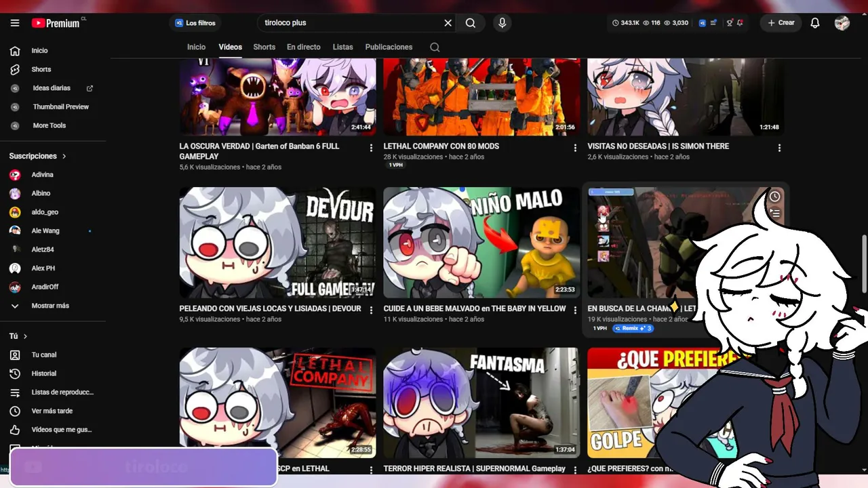Play the DEVOUR full gameplay thumbnail

(277, 243)
